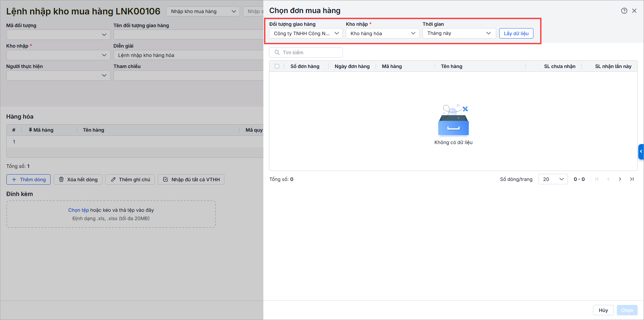Open Kho nhập dropdown in panel

click(x=382, y=34)
